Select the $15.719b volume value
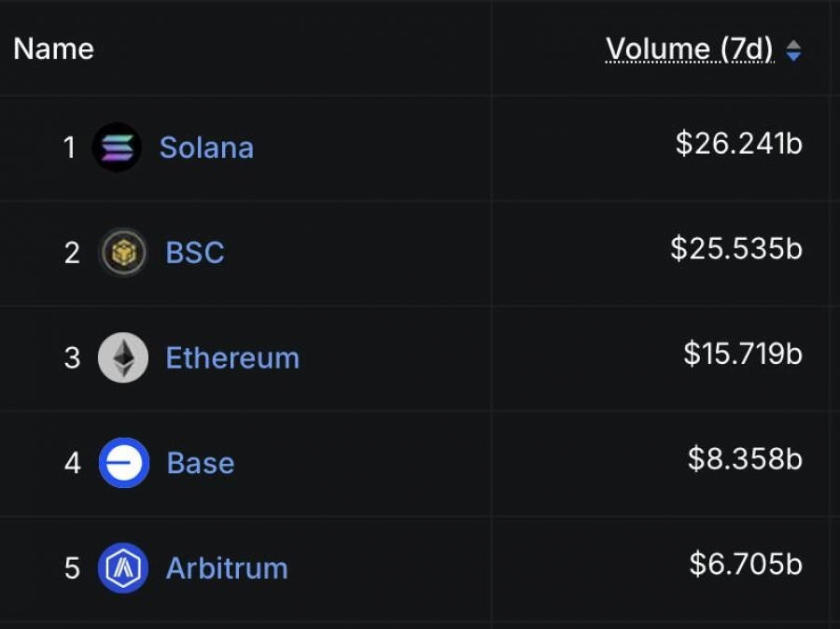Viewport: 840px width, 629px height. (x=743, y=354)
